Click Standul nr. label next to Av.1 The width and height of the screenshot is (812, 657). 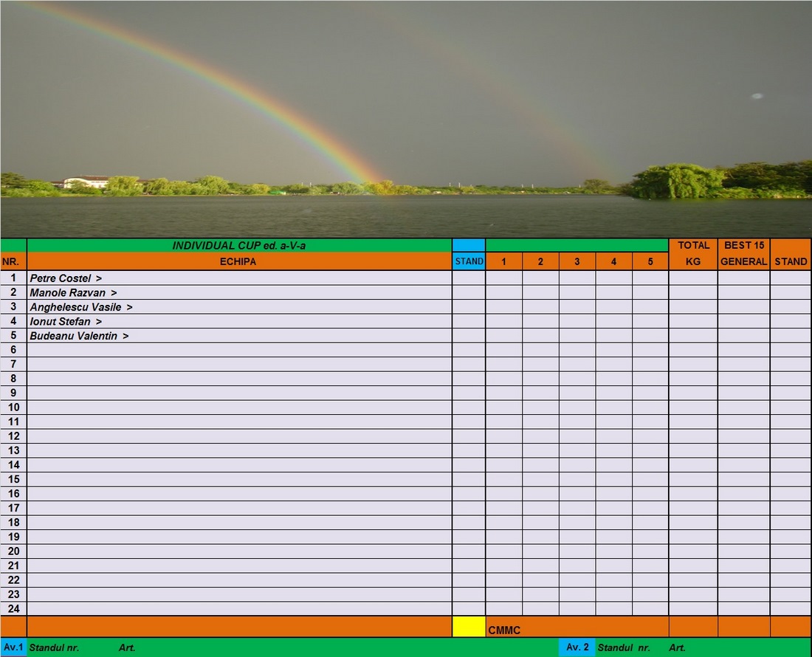[x=54, y=648]
